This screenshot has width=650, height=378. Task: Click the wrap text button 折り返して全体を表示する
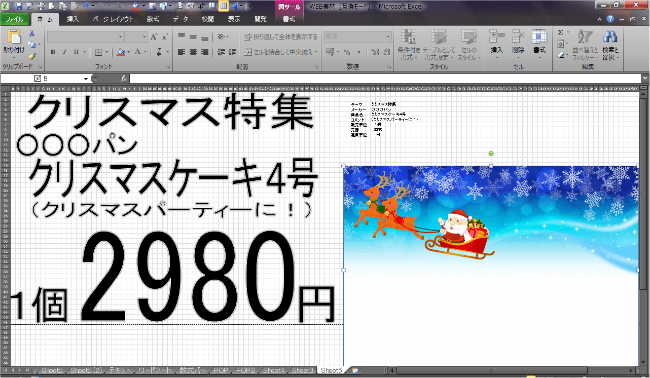click(281, 37)
